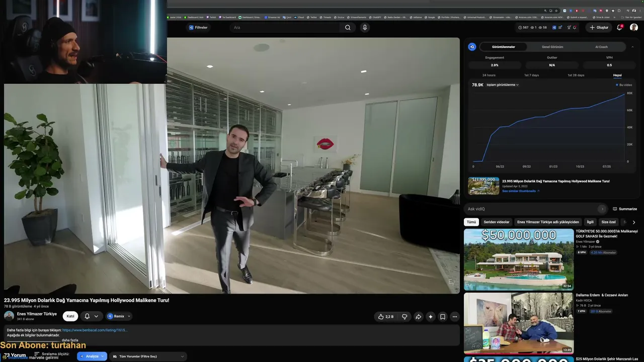Show more related filter chips arrow
The image size is (644, 362).
coord(633,222)
